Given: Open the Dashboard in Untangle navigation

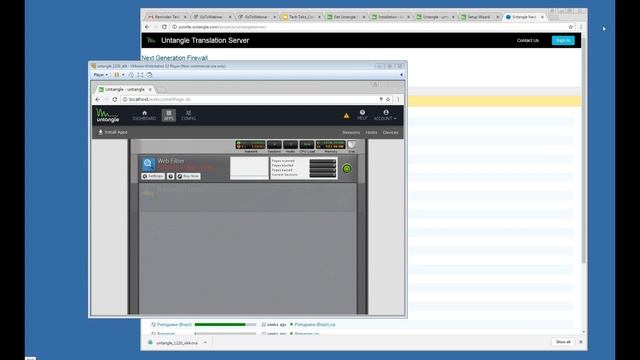Looking at the screenshot, I should (x=144, y=116).
